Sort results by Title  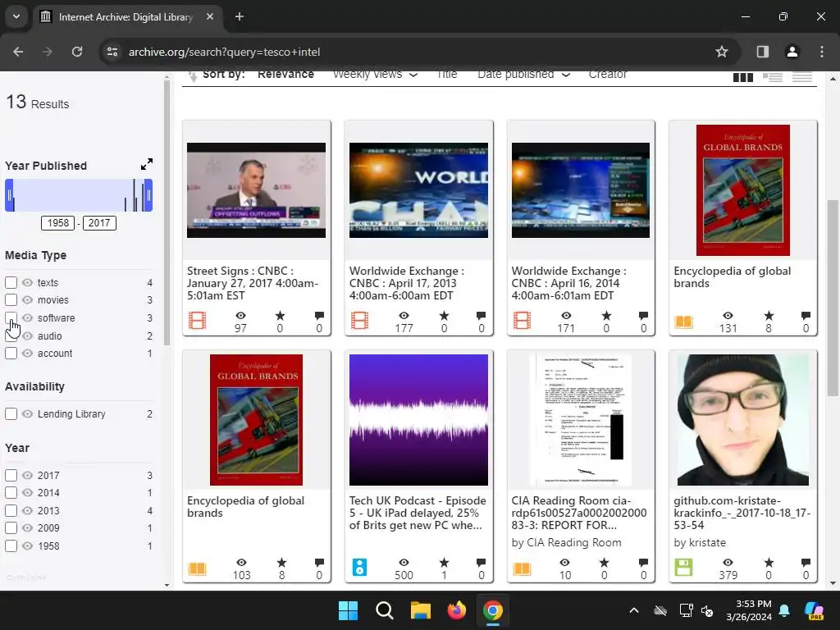point(447,75)
